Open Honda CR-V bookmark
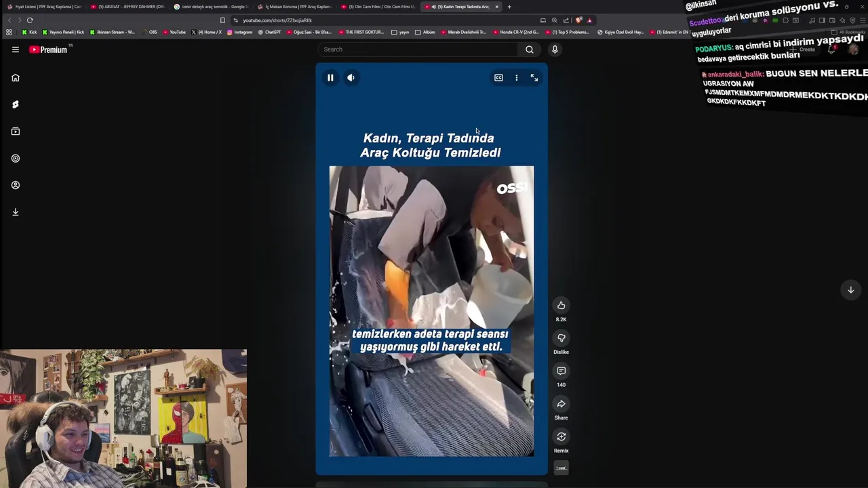Screen dimensions: 868x488 (x=516, y=32)
